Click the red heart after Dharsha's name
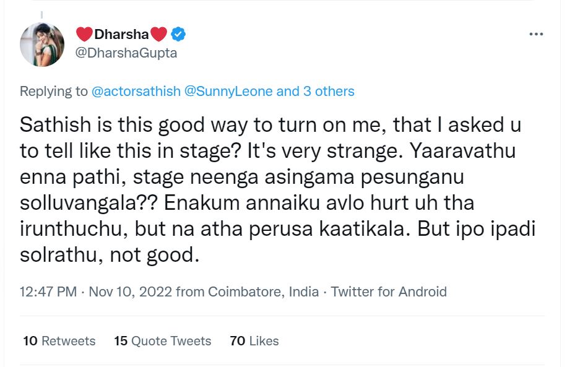The height and width of the screenshot is (367, 588). pyautogui.click(x=158, y=34)
